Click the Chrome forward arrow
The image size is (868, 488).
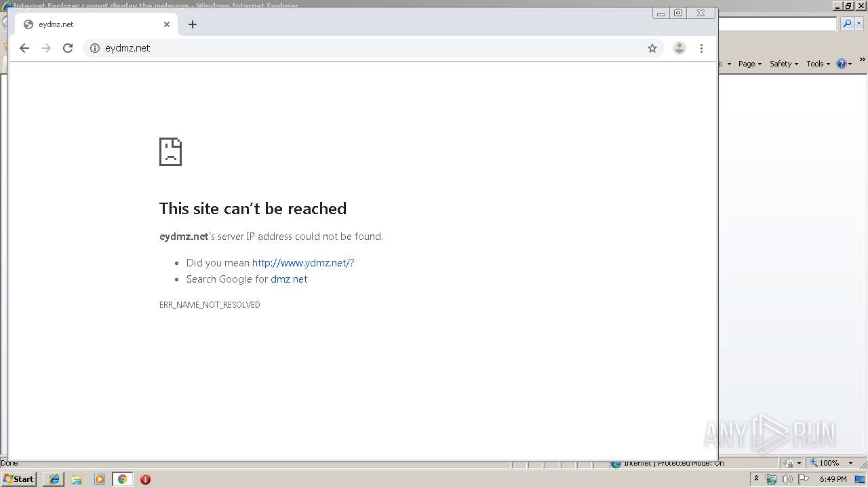click(x=46, y=48)
